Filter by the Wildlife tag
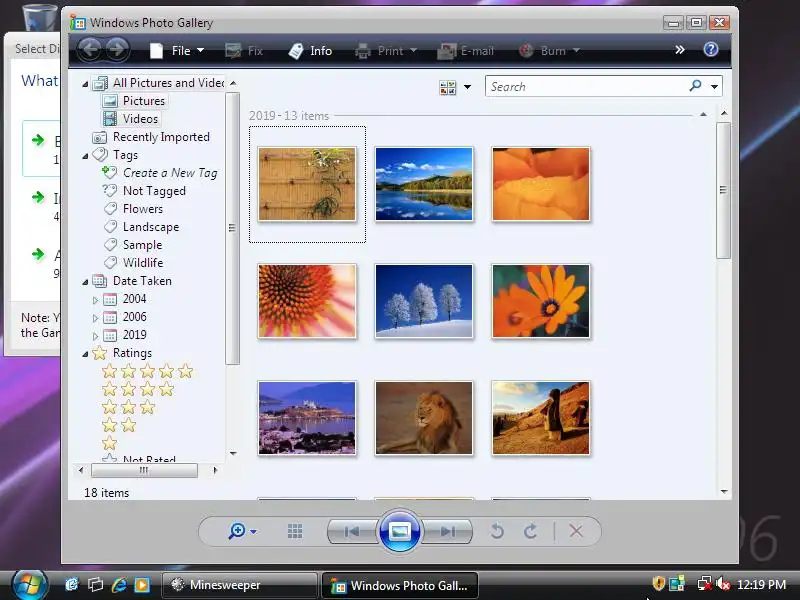 (133, 262)
